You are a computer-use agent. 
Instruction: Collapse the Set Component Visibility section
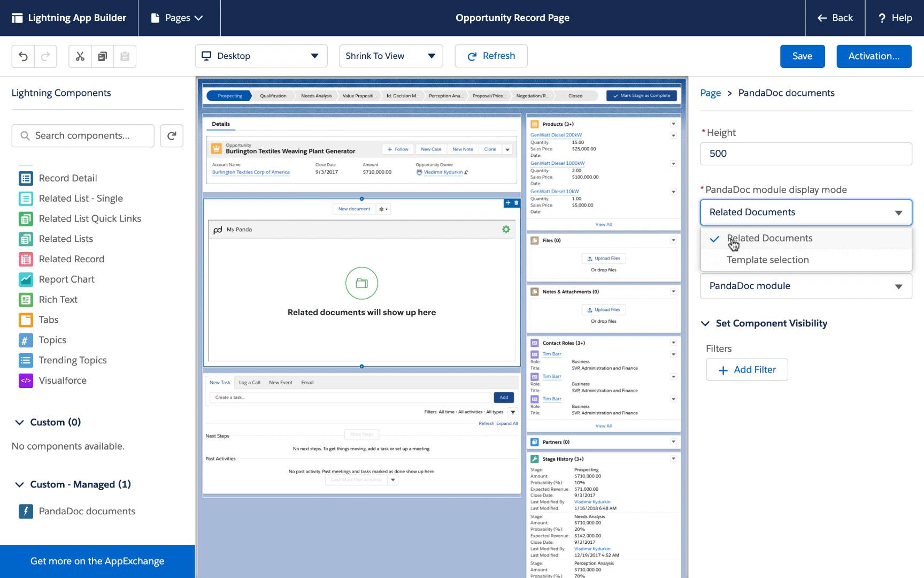click(x=705, y=323)
